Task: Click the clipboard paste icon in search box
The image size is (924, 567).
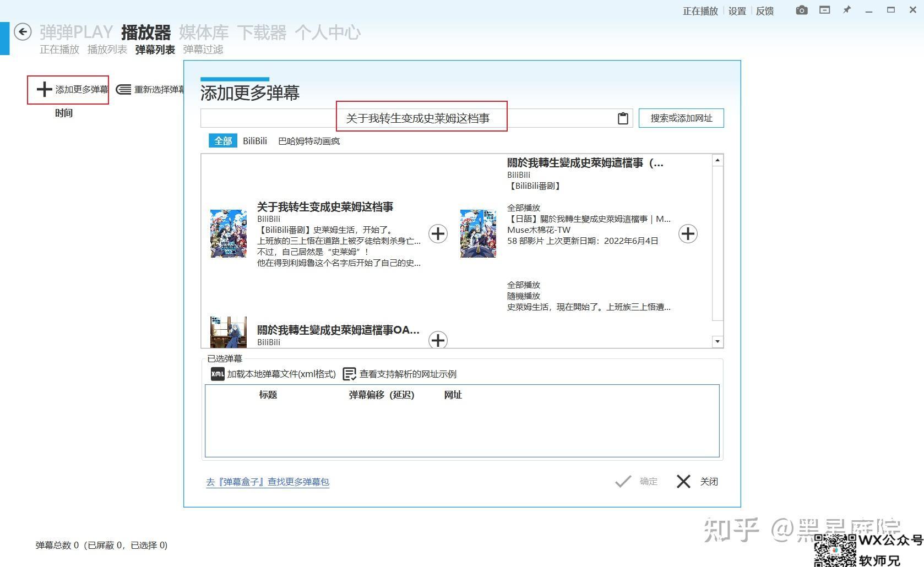Action: tap(623, 118)
